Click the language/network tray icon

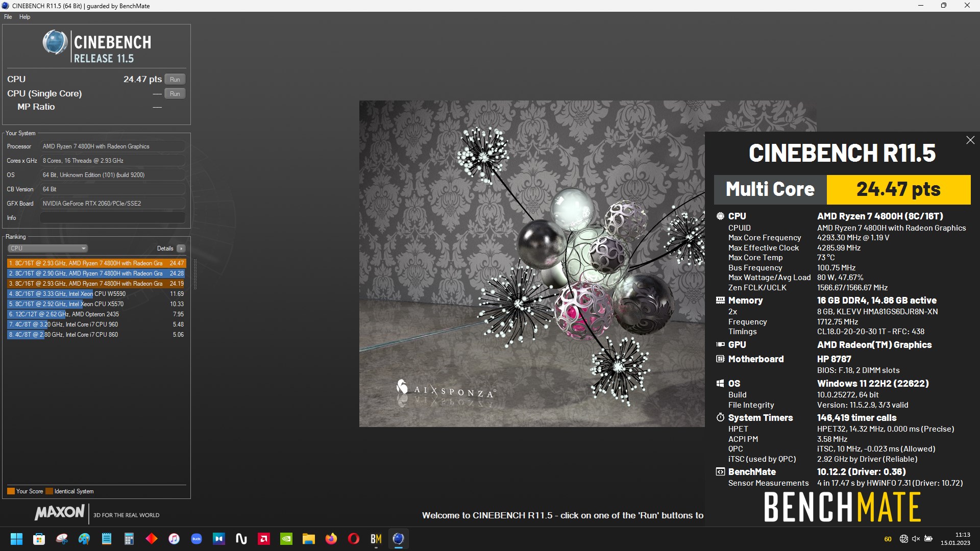click(x=904, y=539)
